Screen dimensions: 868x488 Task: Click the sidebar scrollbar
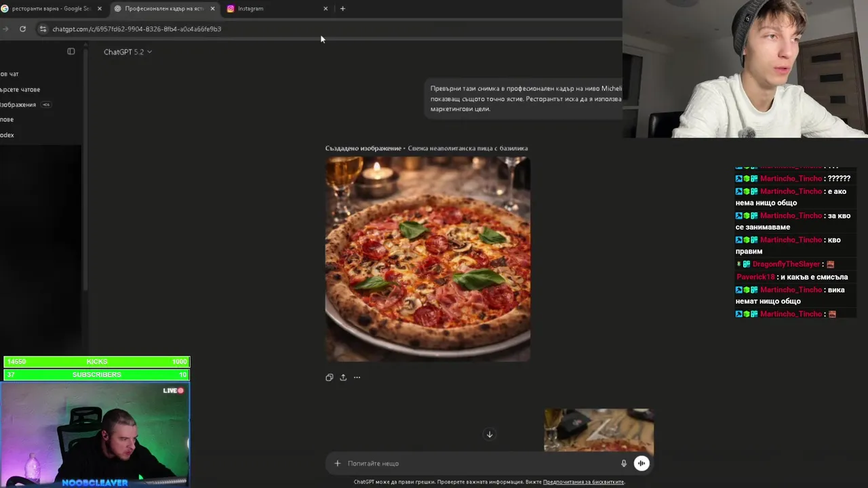coord(85,169)
